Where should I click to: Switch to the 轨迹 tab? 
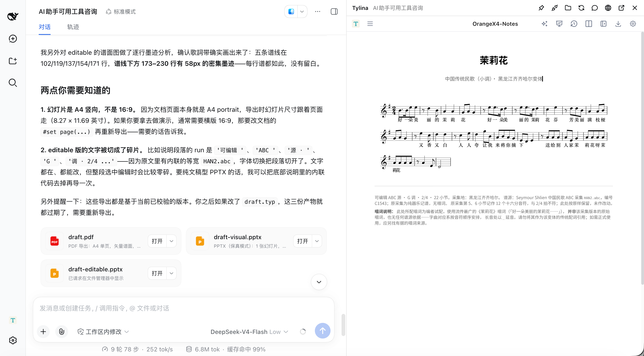(73, 27)
